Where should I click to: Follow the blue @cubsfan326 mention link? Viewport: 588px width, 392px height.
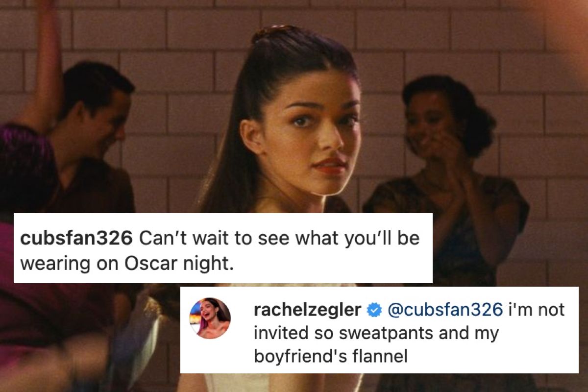[445, 310]
